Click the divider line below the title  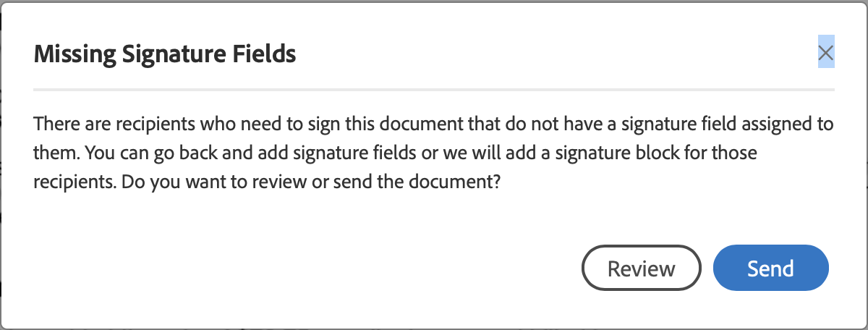(x=434, y=90)
